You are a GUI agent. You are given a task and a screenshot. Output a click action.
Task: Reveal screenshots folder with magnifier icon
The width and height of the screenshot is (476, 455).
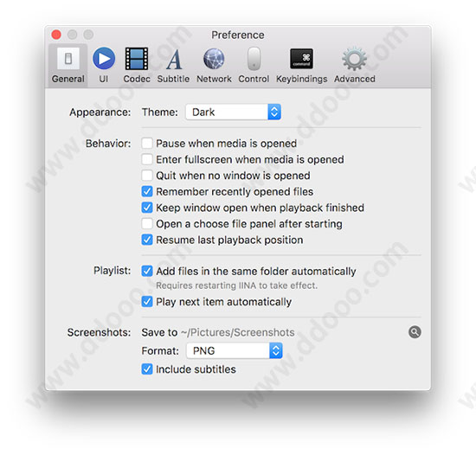415,332
